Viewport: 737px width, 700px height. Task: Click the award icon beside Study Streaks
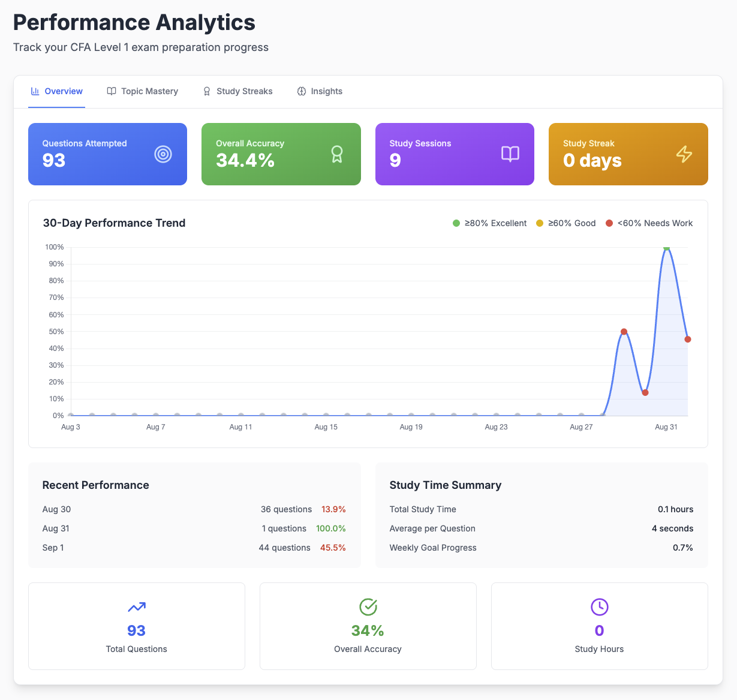(x=207, y=91)
